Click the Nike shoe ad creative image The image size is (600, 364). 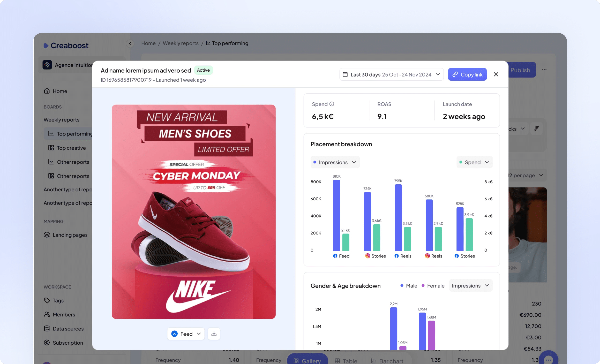pos(194,211)
